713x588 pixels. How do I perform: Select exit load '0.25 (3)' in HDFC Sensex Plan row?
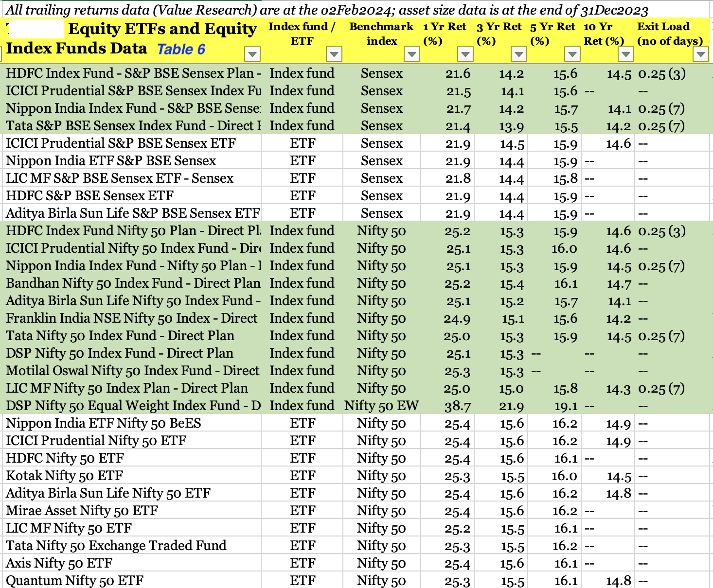[662, 73]
